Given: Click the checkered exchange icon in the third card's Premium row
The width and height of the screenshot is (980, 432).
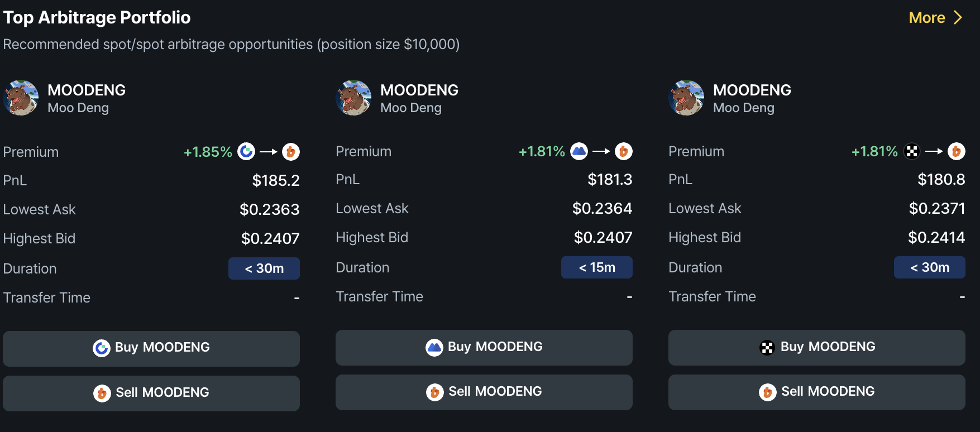Looking at the screenshot, I should point(912,151).
